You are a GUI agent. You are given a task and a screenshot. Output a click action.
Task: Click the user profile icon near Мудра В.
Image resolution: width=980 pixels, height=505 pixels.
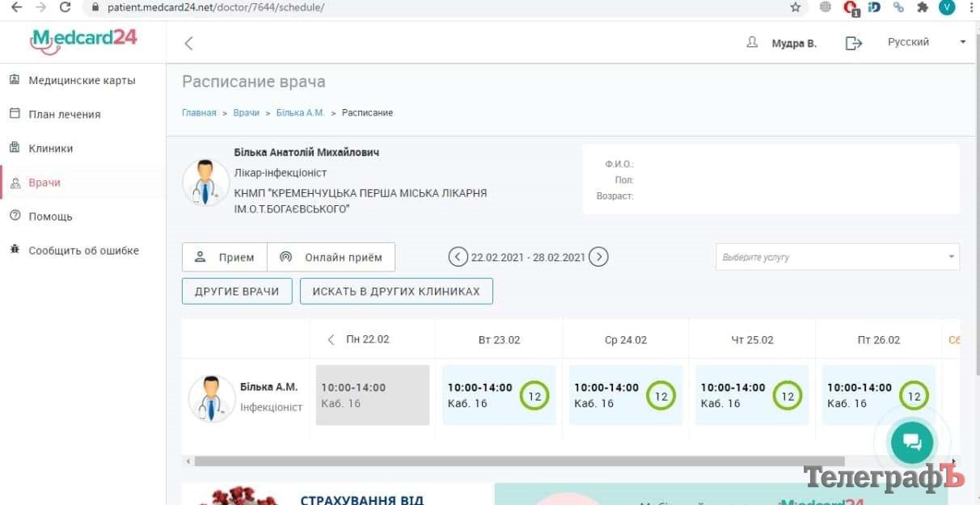[x=752, y=43]
